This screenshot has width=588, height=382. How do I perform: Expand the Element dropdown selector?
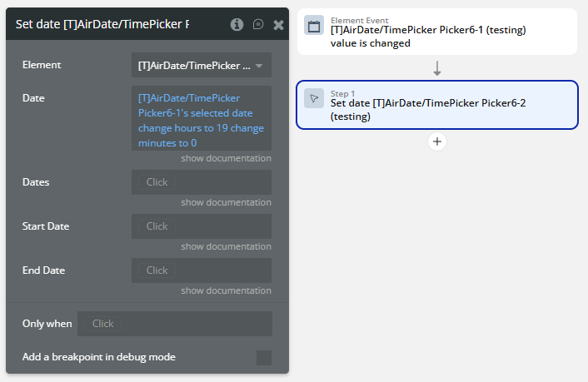point(201,65)
